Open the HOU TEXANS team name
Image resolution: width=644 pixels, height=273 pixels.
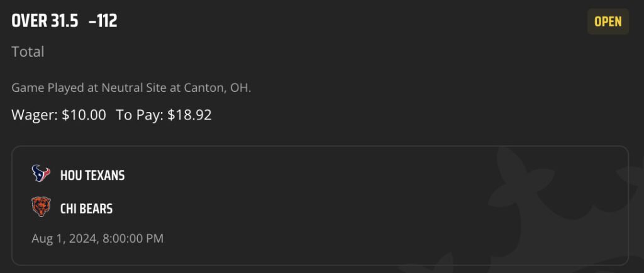click(x=92, y=175)
